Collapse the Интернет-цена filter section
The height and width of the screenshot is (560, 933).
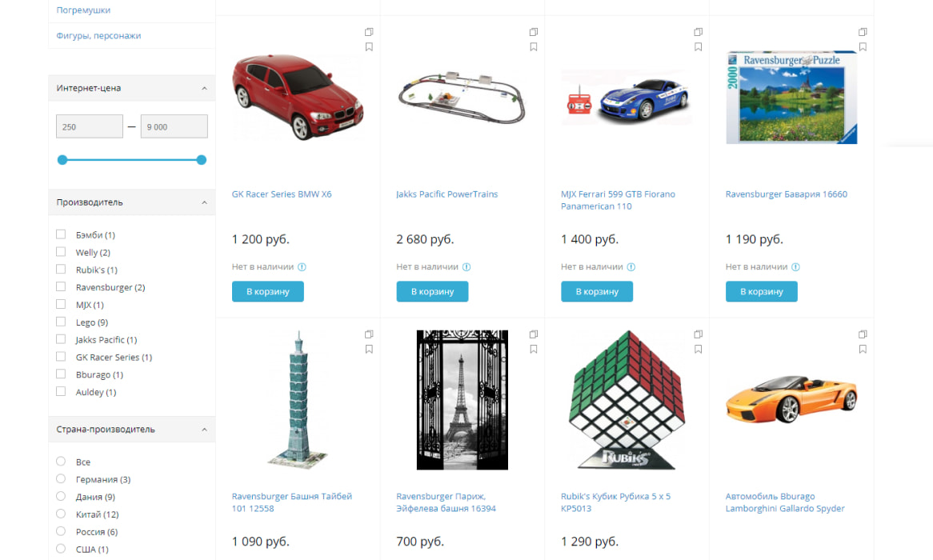click(204, 88)
